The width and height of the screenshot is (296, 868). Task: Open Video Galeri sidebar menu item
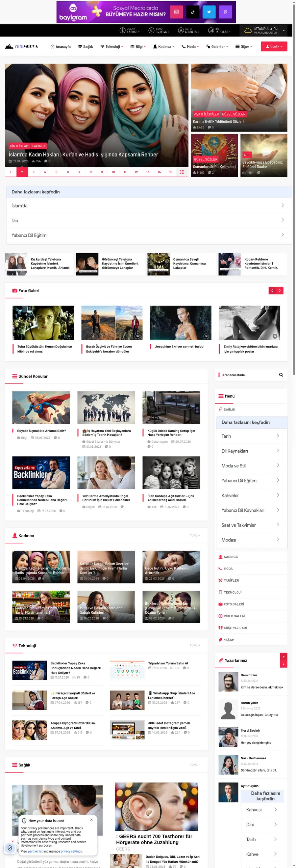coord(251,616)
